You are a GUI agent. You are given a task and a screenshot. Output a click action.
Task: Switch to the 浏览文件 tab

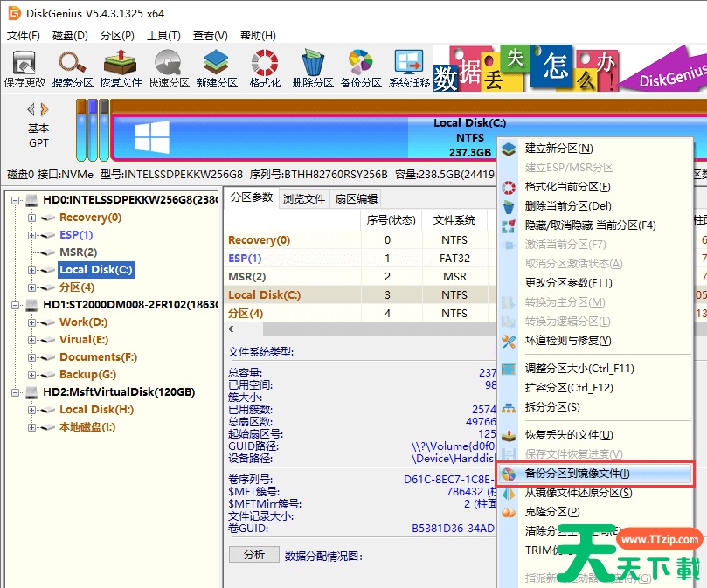[x=303, y=198]
